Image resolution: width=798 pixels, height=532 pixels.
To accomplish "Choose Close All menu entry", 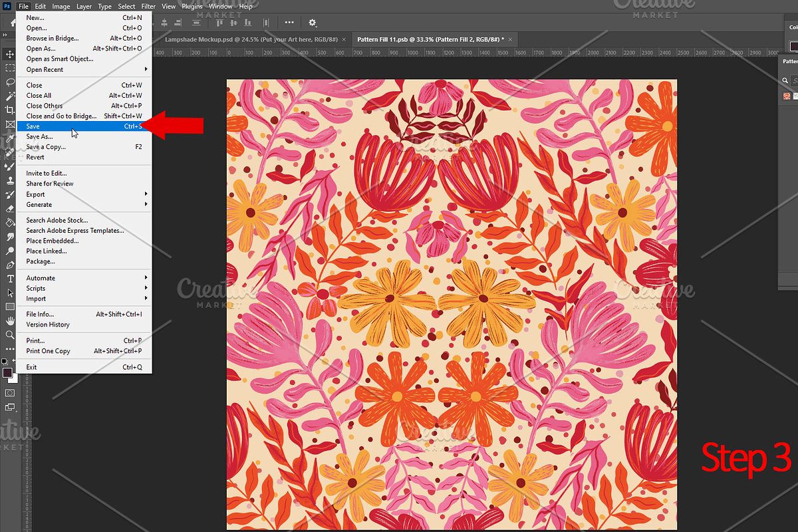I will (x=84, y=95).
